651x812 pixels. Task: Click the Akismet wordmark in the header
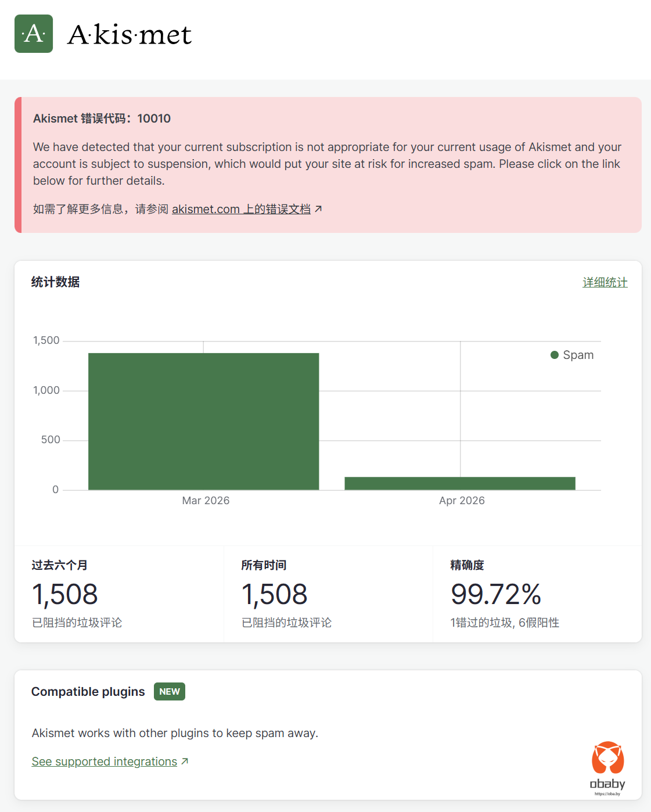(129, 35)
